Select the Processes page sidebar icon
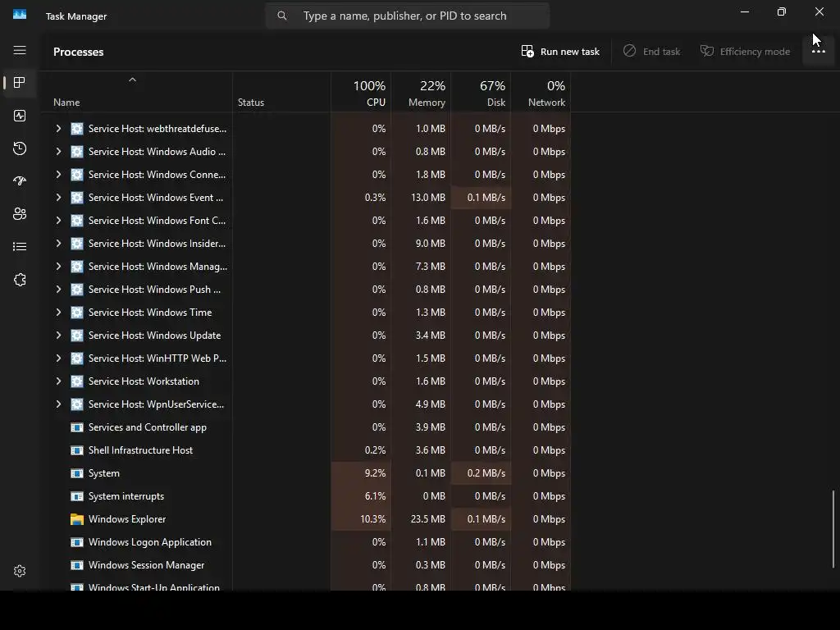The image size is (840, 630). pos(20,83)
